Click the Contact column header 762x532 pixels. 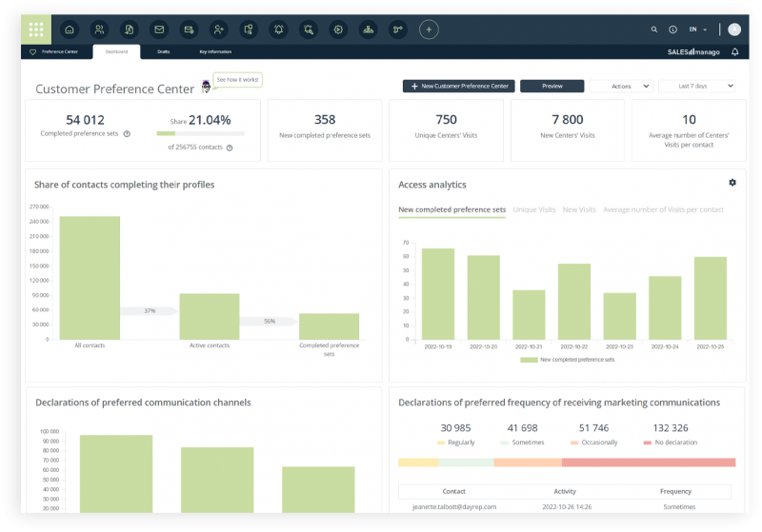coord(454,492)
